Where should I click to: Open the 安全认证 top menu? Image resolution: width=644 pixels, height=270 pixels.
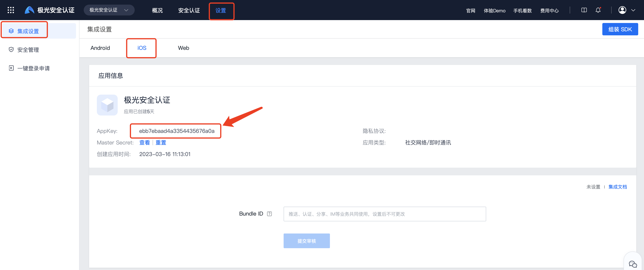(x=189, y=10)
